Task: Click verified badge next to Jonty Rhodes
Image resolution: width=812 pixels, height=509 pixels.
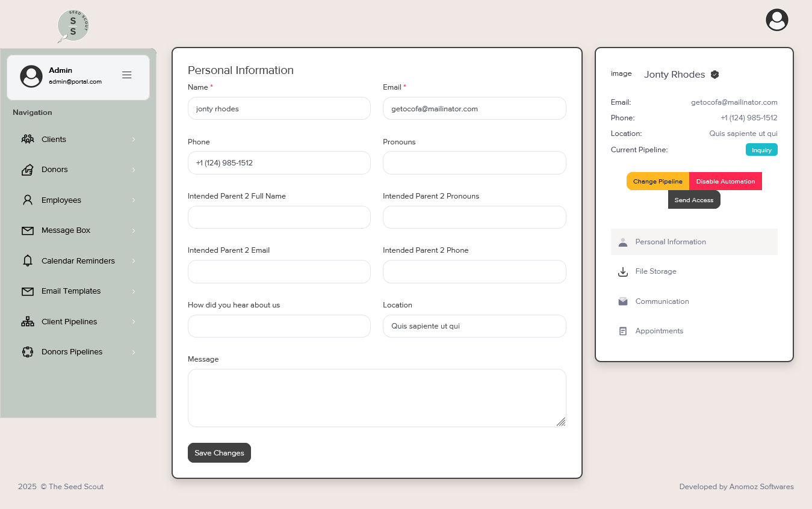Action: pyautogui.click(x=714, y=75)
